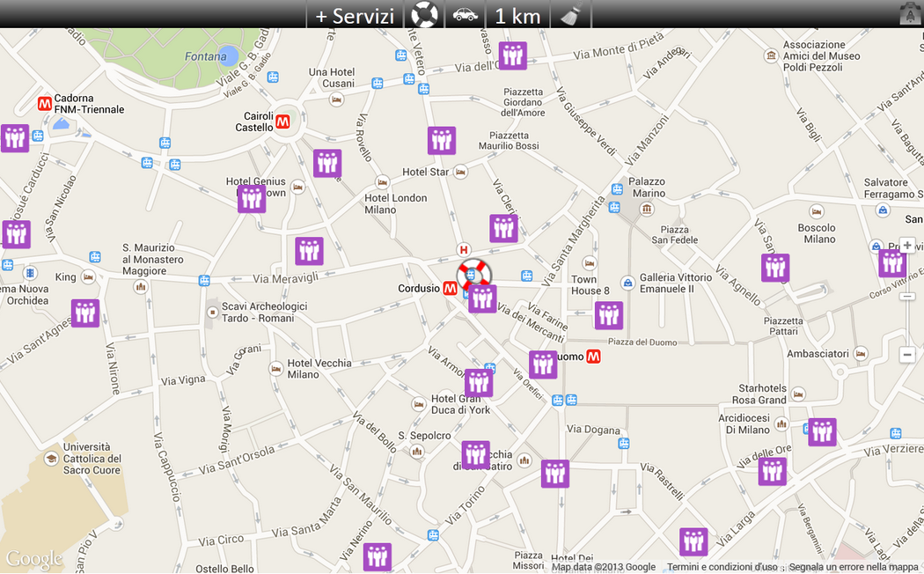This screenshot has width=924, height=574.
Task: Click the Palazzo Marino museum icon
Action: pos(647,209)
